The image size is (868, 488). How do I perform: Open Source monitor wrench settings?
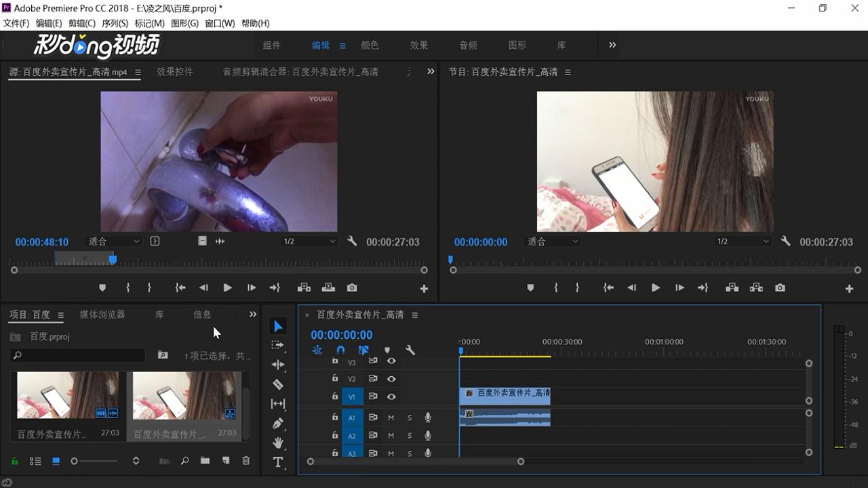352,241
